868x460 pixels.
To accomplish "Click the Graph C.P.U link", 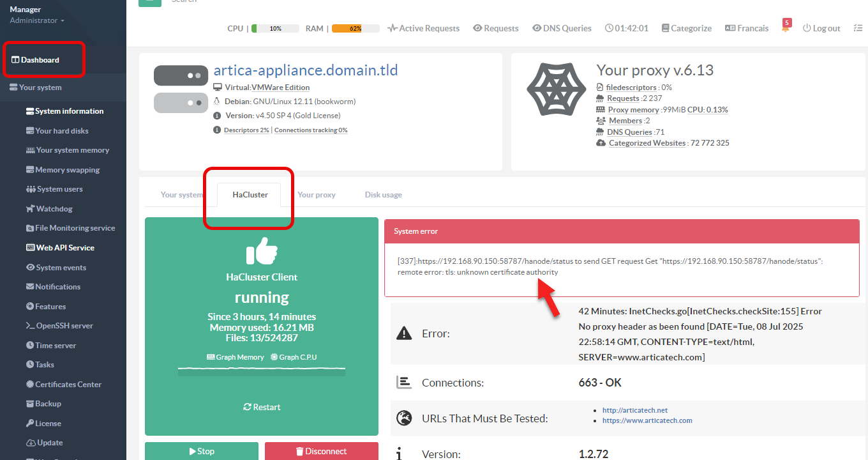I will coord(294,357).
